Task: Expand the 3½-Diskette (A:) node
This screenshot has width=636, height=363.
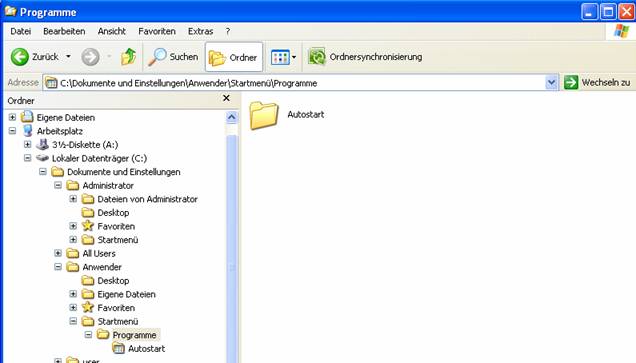Action: tap(28, 144)
